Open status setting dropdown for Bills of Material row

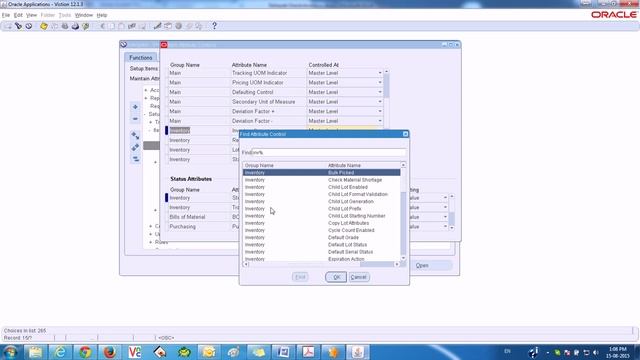tap(445, 217)
